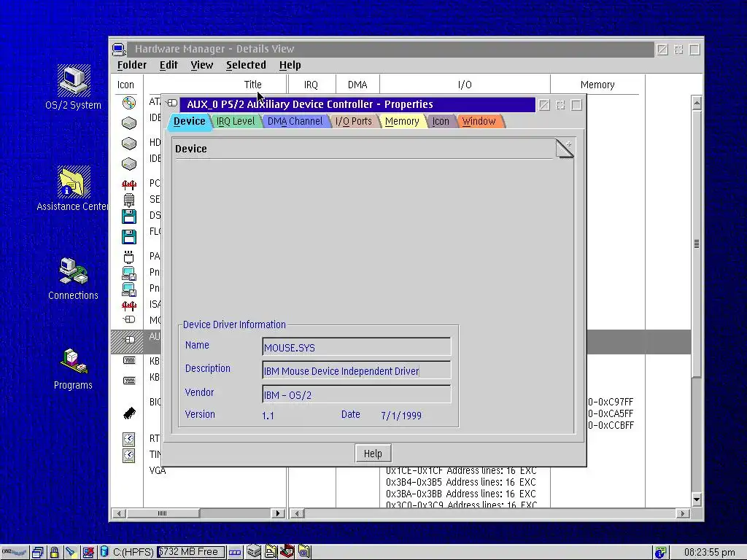This screenshot has width=747, height=560.
Task: Switch to the I/O Ports tab
Action: tap(354, 122)
